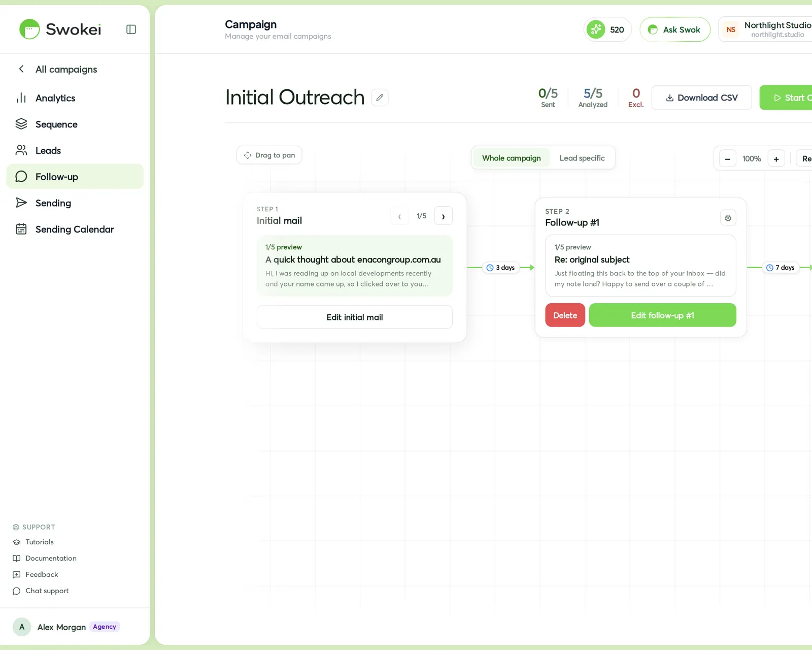Open the Sending Calendar section

coord(75,229)
